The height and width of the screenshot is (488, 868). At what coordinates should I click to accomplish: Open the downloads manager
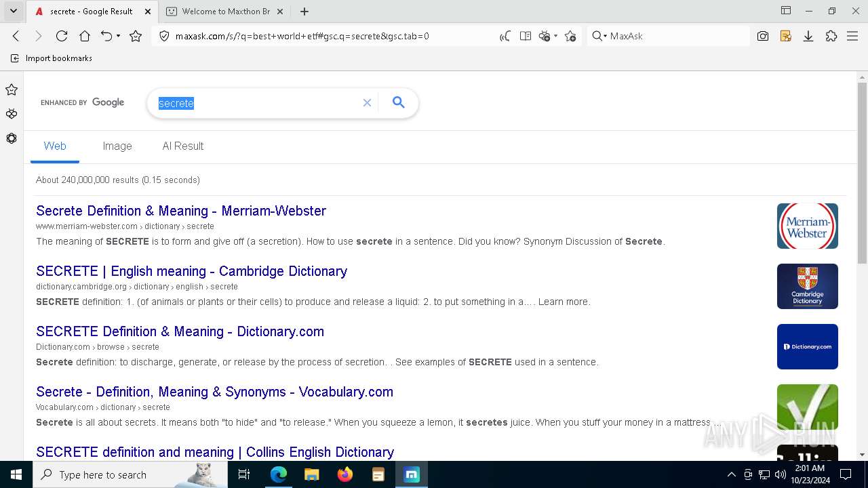coord(808,36)
